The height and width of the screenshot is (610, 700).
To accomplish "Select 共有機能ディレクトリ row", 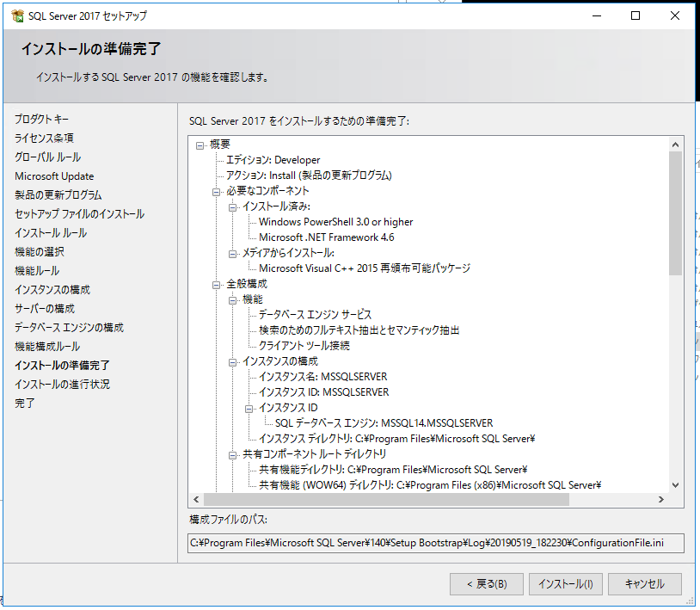I will tap(393, 470).
